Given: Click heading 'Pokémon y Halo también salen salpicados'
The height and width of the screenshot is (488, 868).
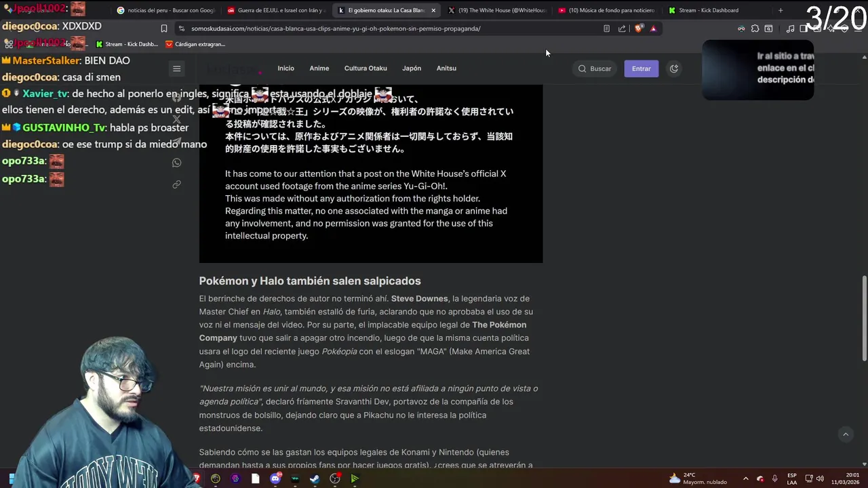Looking at the screenshot, I should pos(310,281).
